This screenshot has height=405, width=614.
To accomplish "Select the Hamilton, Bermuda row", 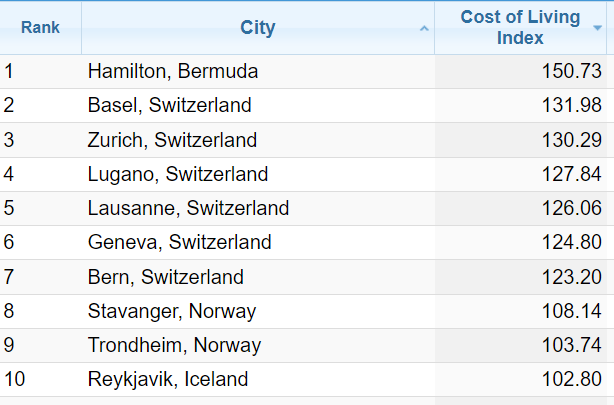I will (173, 72).
